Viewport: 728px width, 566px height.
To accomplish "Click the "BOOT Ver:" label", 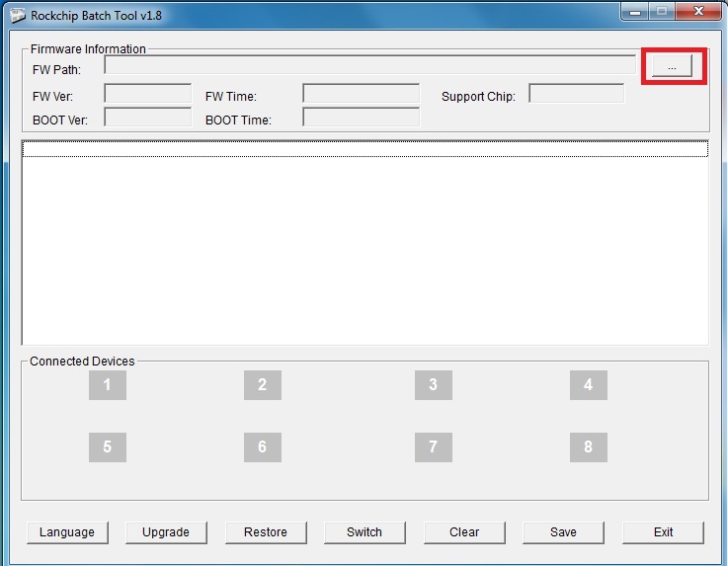I will (x=60, y=121).
